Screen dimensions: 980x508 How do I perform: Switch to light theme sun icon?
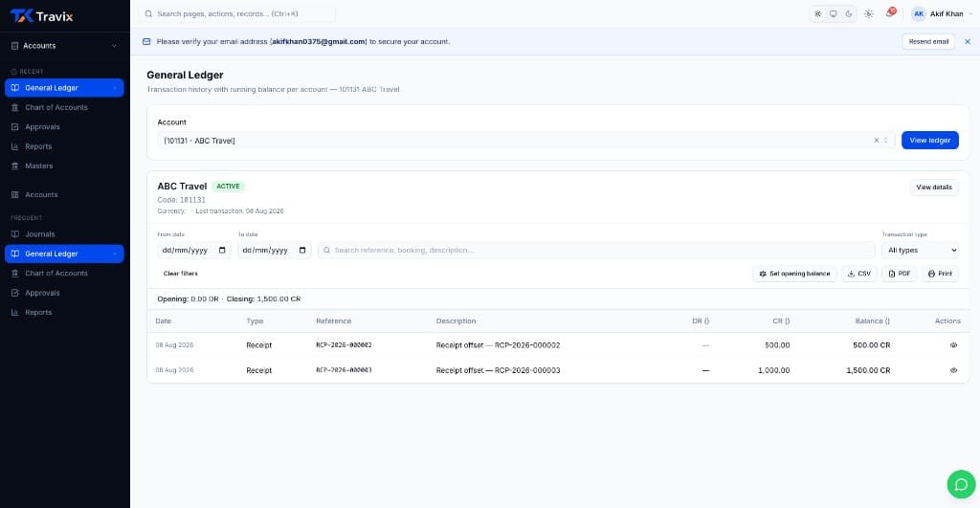pos(817,13)
